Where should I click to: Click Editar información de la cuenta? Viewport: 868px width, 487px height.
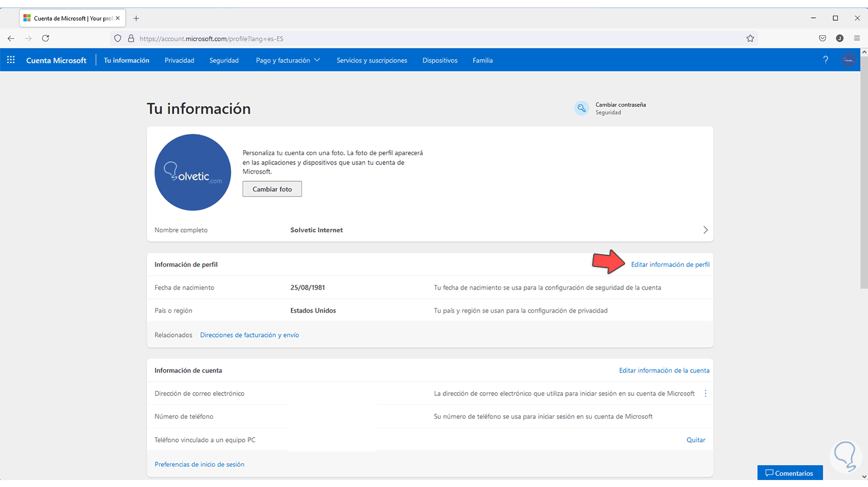point(664,371)
